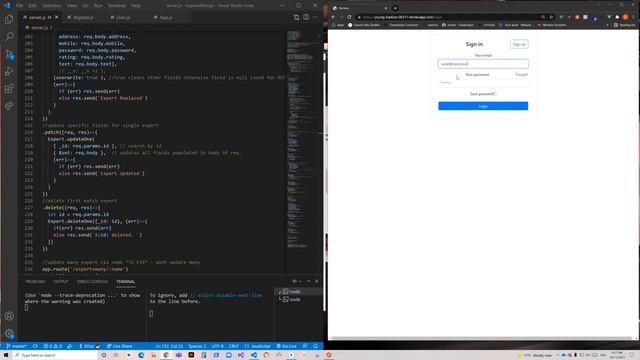Open the Explorer view in VS Code activity bar

tap(9, 19)
